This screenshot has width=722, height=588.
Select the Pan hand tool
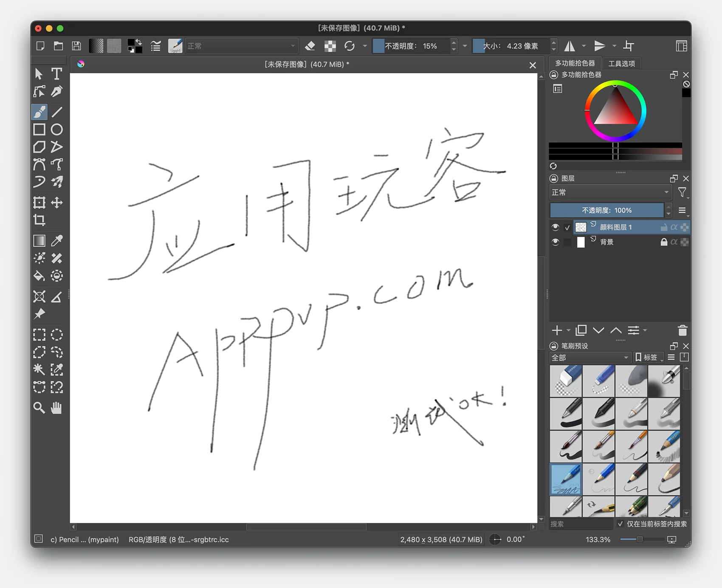point(56,408)
